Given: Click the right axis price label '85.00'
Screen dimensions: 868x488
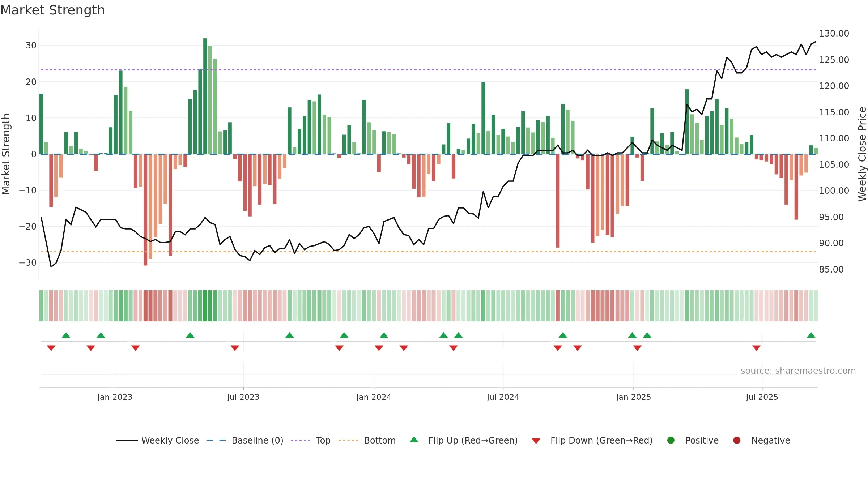Looking at the screenshot, I should (x=831, y=269).
